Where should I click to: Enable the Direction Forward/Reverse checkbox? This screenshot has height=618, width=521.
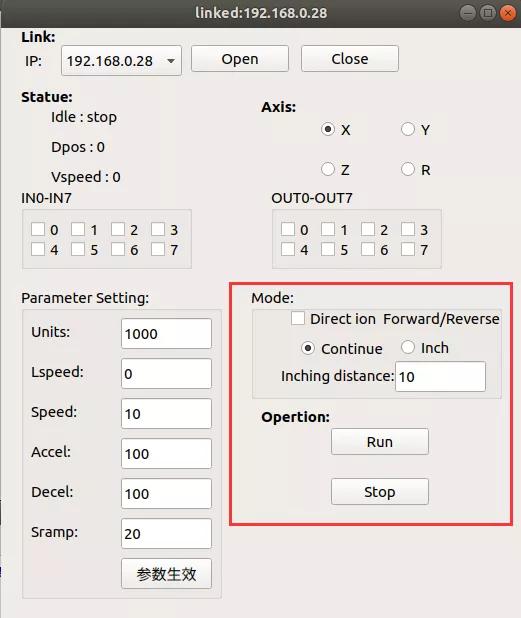(298, 318)
